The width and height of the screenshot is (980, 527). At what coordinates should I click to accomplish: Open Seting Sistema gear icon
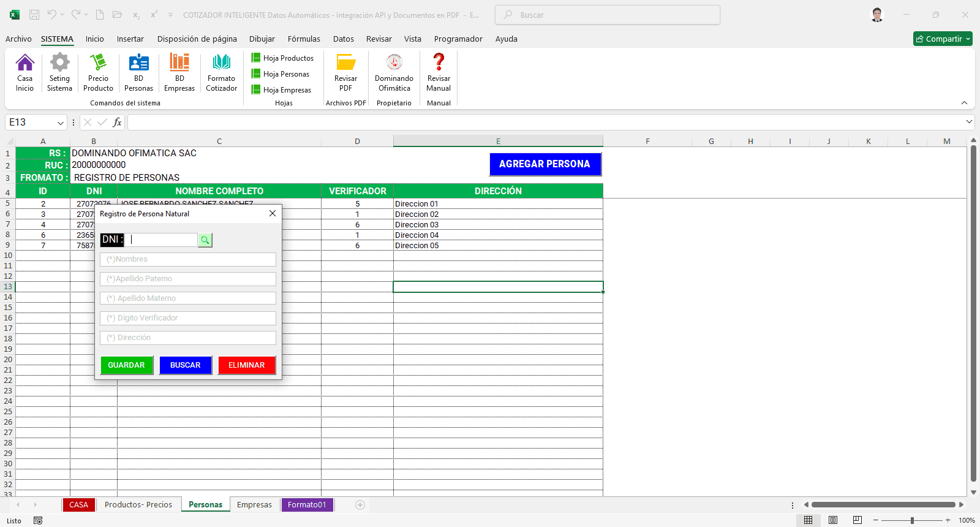(x=59, y=72)
